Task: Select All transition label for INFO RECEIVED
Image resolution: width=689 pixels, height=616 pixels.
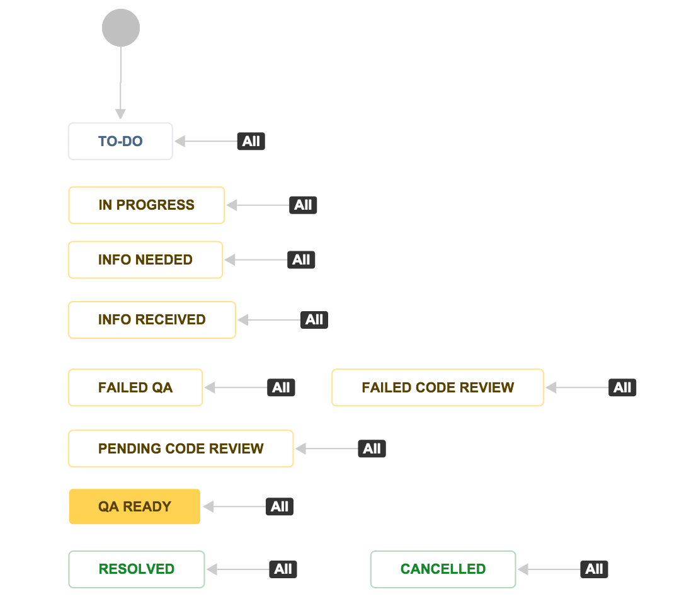Action: 314,320
